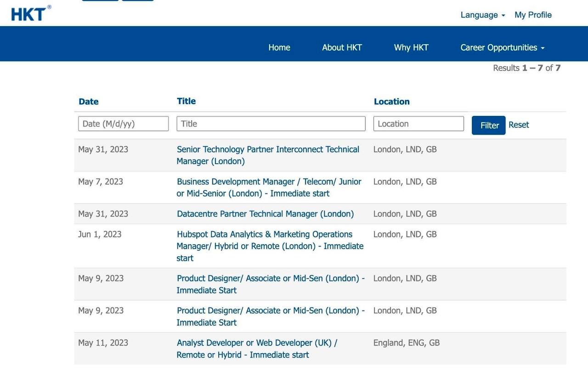The width and height of the screenshot is (588, 373).
Task: Open Senior Technology Partner Interconnect Technical Manager job
Action: click(268, 155)
